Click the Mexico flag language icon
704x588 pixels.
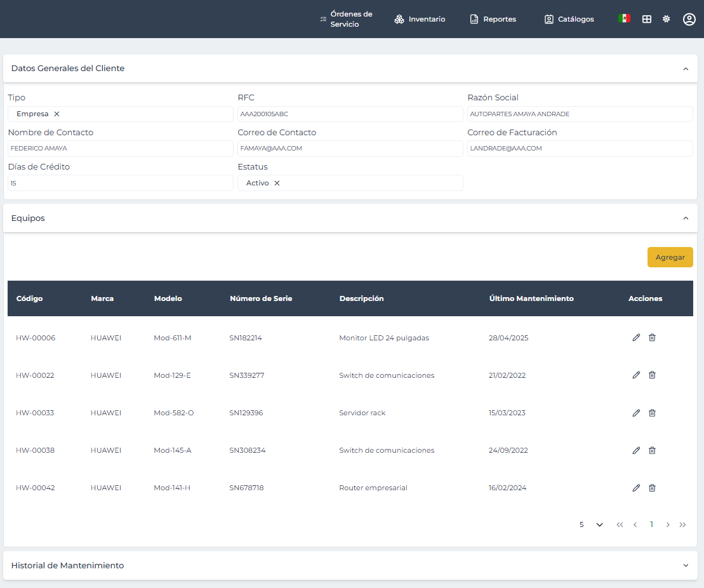click(624, 19)
